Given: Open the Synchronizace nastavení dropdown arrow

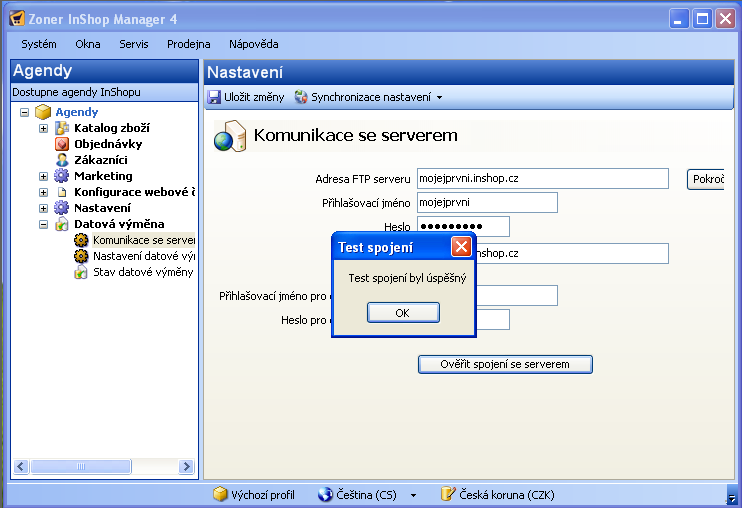Looking at the screenshot, I should pyautogui.click(x=440, y=97).
